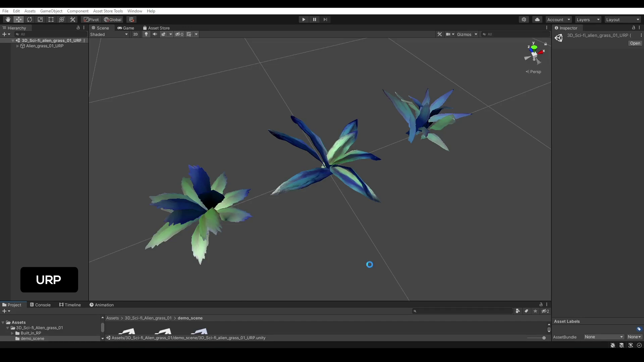Open scene grid settings dropdown arrow
The height and width of the screenshot is (362, 644).
click(196, 34)
